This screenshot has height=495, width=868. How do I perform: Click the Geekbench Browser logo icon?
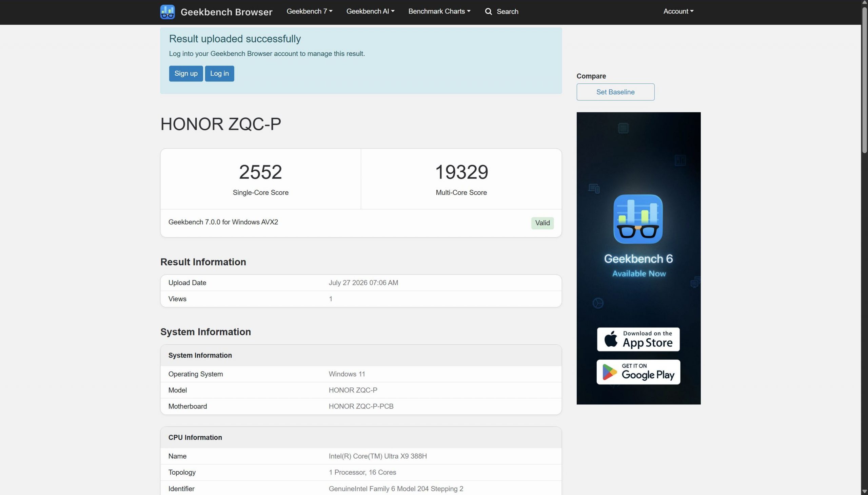pos(167,12)
